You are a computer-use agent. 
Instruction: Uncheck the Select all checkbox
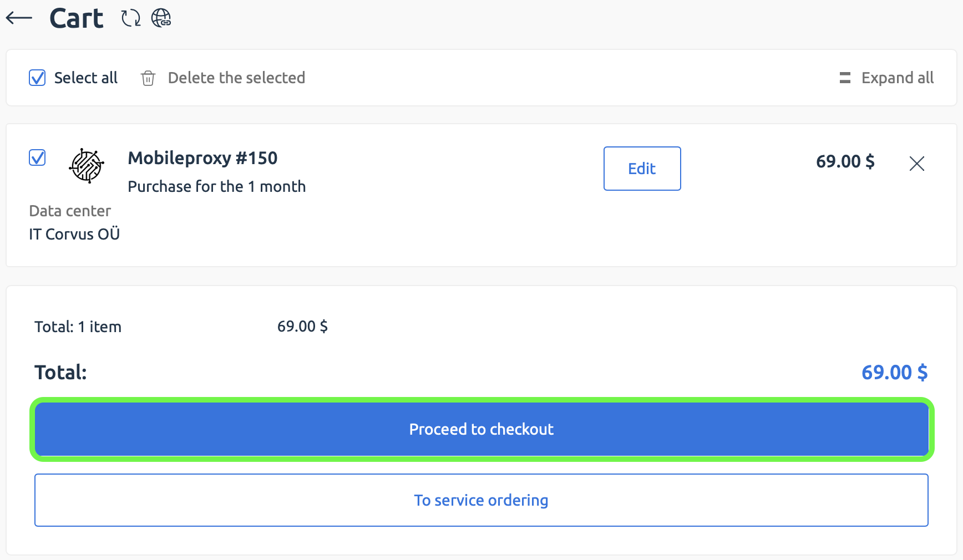(x=37, y=78)
